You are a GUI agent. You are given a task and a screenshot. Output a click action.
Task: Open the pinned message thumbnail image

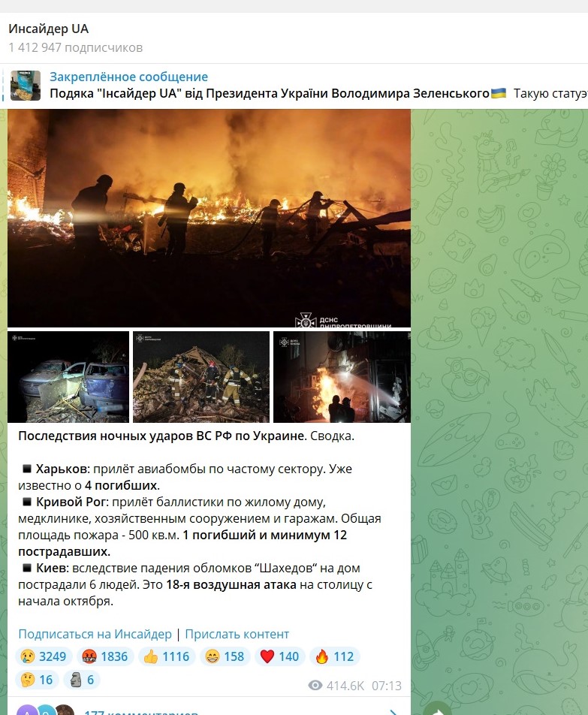click(26, 86)
